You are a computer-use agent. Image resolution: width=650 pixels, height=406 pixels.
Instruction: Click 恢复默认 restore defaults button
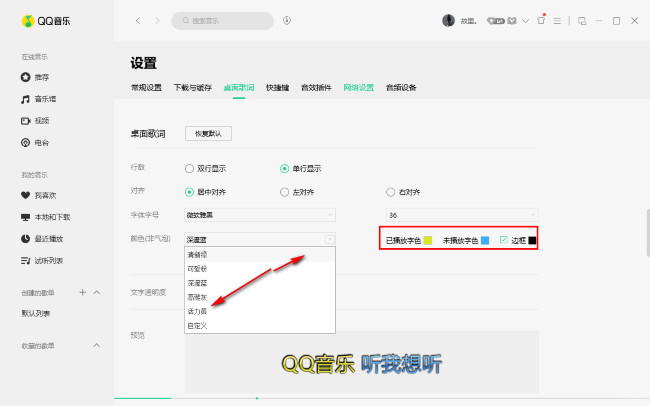tap(208, 133)
